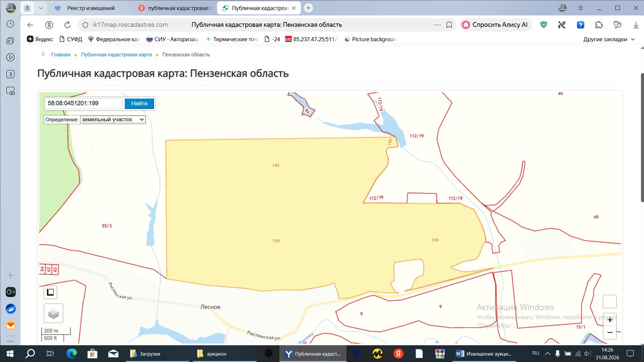The height and width of the screenshot is (362, 644).
Task: Switch to the Реестр извещений tab
Action: click(91, 8)
